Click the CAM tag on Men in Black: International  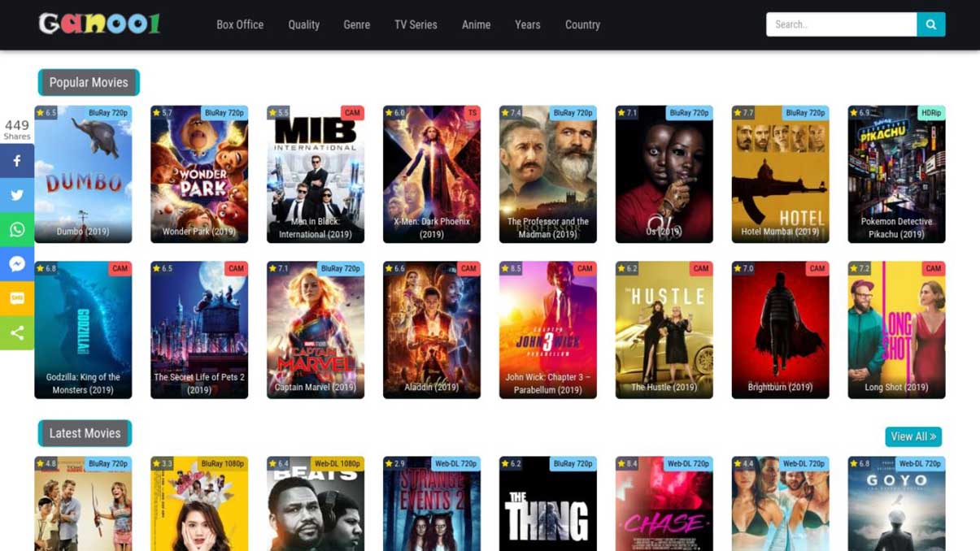coord(352,113)
